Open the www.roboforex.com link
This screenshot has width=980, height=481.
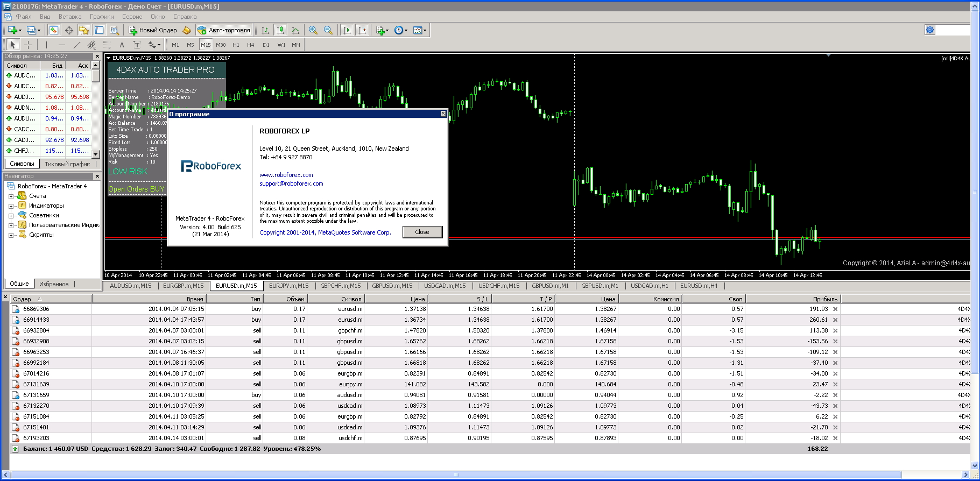(286, 175)
